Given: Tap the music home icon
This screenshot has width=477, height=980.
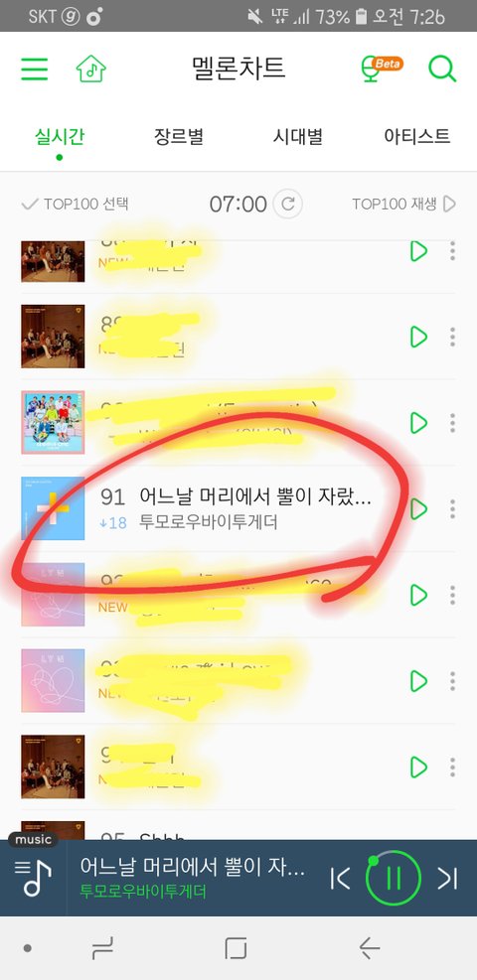Looking at the screenshot, I should 91,69.
